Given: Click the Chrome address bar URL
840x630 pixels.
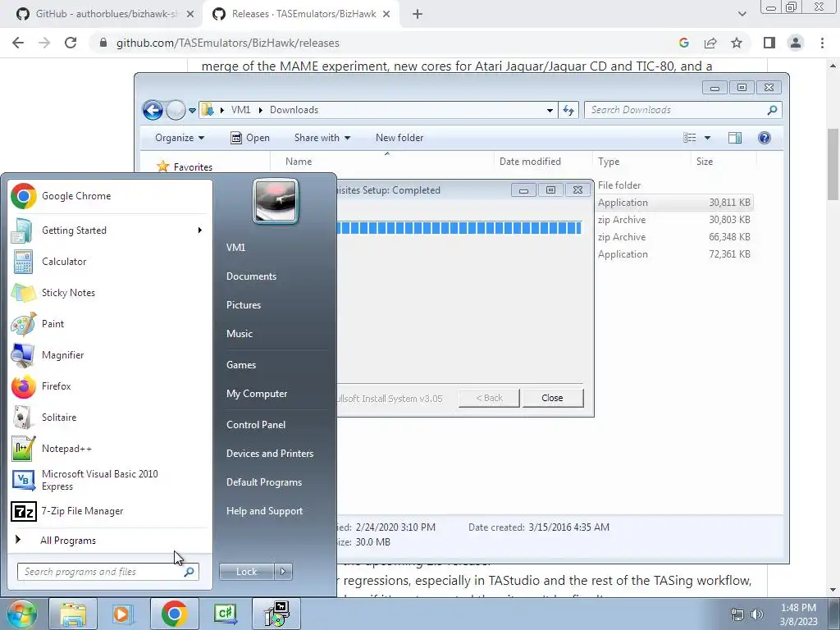Looking at the screenshot, I should [228, 43].
